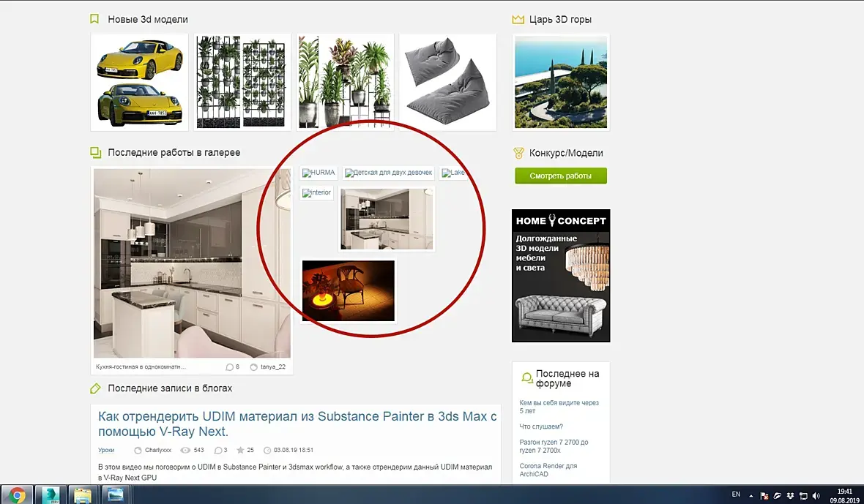Click the user icon beside Charlyxxx
This screenshot has height=504, width=864.
138,450
